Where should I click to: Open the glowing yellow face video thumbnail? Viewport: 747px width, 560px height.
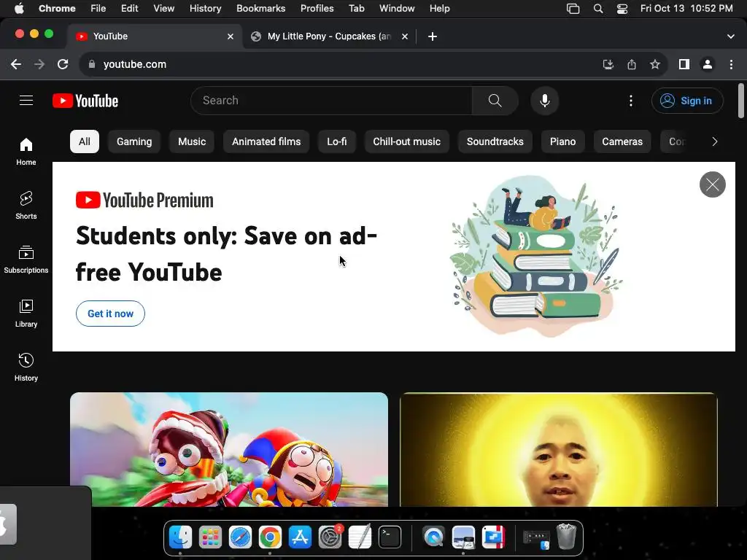(558, 449)
